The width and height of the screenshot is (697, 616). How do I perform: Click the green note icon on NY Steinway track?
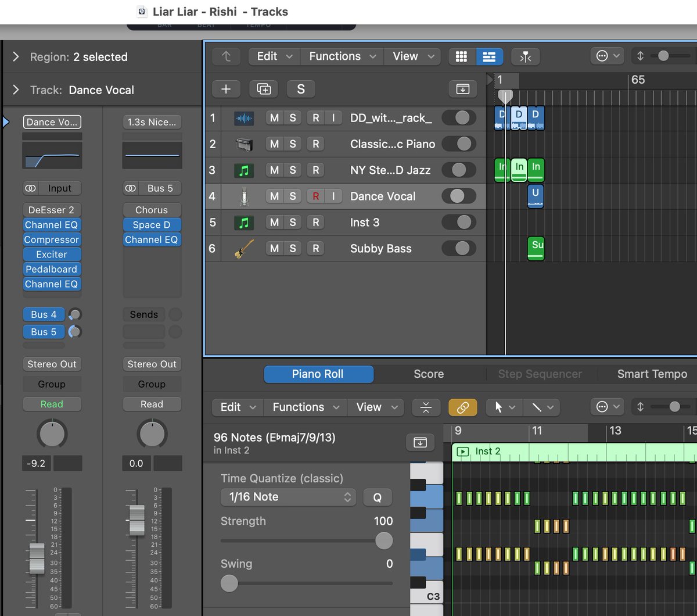tap(244, 170)
